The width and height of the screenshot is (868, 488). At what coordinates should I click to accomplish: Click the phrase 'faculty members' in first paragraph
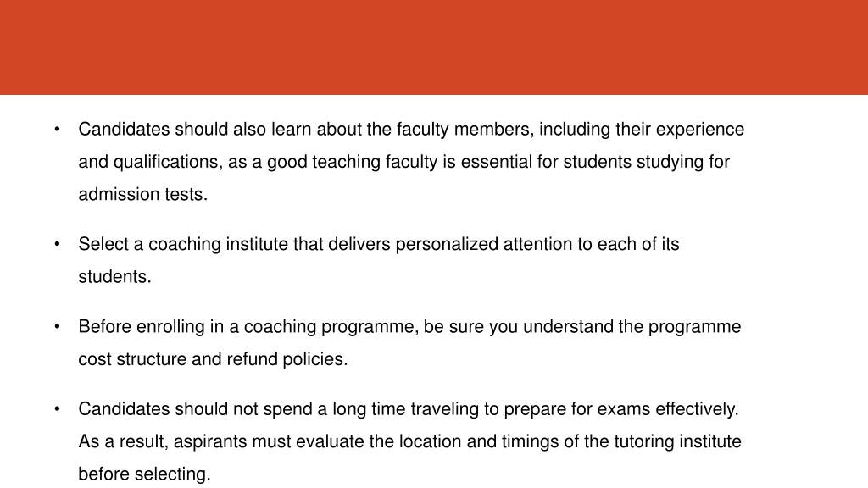[465, 130]
